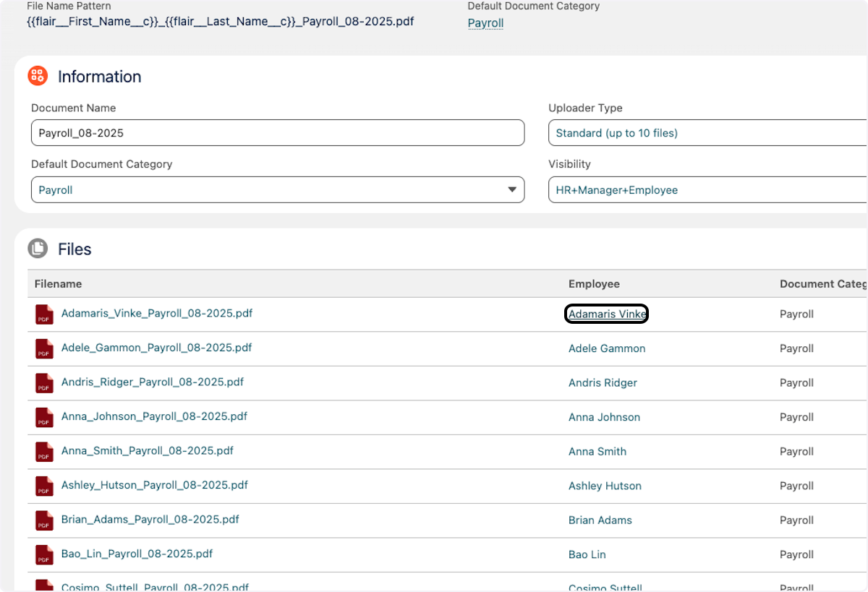Click the PDF icon beside Brian_Adams file
Image resolution: width=868 pixels, height=592 pixels.
coord(45,520)
